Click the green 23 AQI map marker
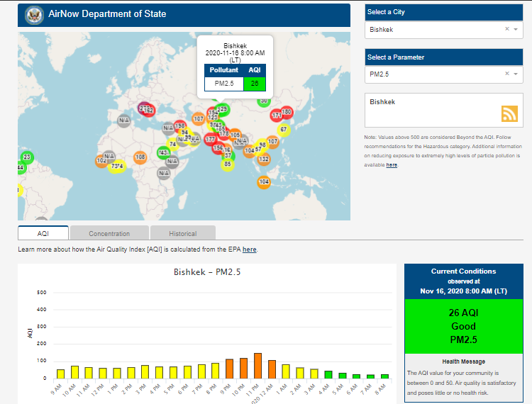Viewport: 532px width, 404px height. pyautogui.click(x=27, y=157)
